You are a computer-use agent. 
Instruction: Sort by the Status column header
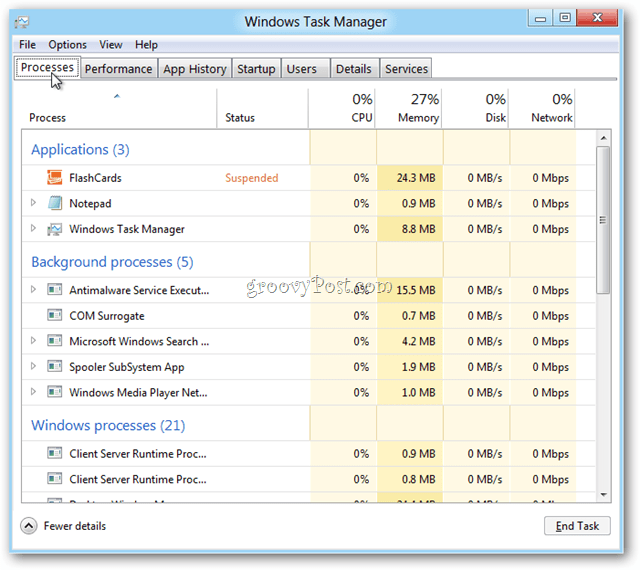[x=262, y=109]
